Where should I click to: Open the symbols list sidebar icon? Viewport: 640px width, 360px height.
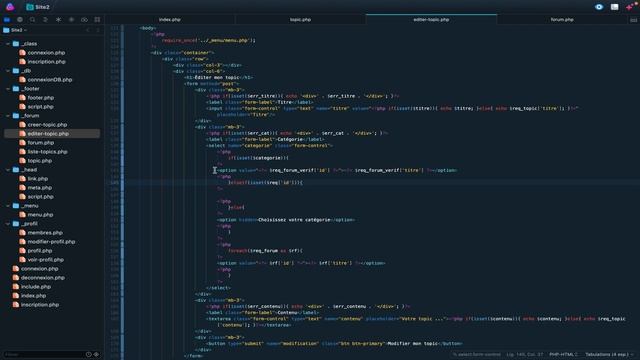(x=45, y=20)
